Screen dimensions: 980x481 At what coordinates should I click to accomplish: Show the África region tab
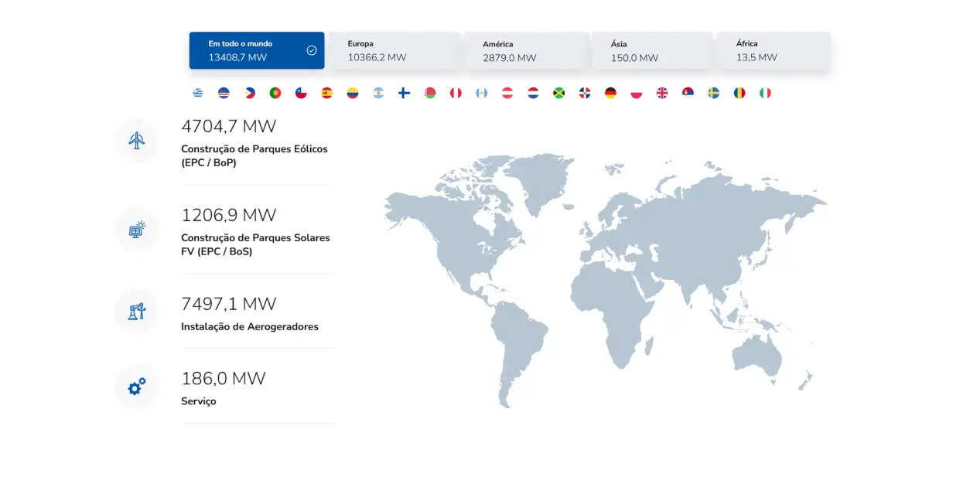coord(773,50)
